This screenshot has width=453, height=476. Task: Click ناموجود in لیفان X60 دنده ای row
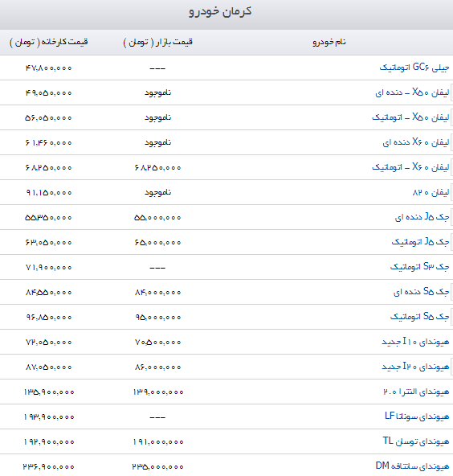pyautogui.click(x=157, y=142)
